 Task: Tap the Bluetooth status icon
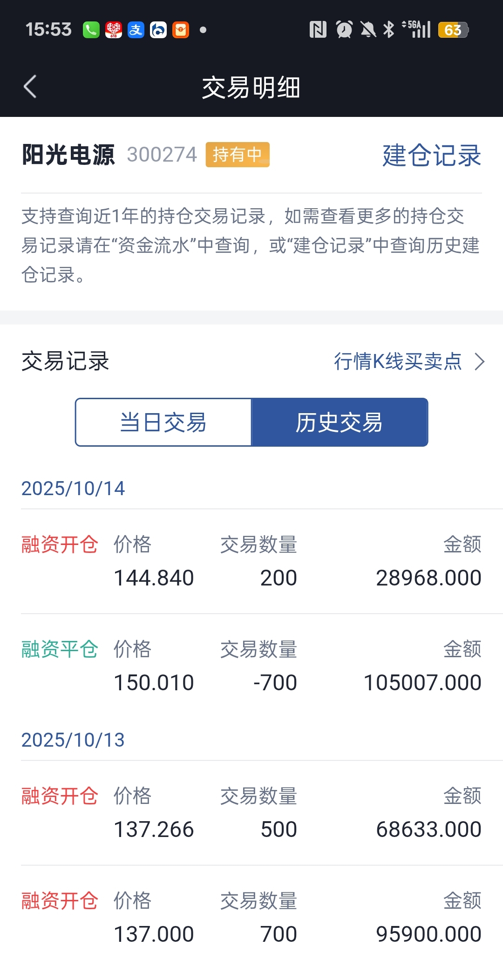[388, 30]
